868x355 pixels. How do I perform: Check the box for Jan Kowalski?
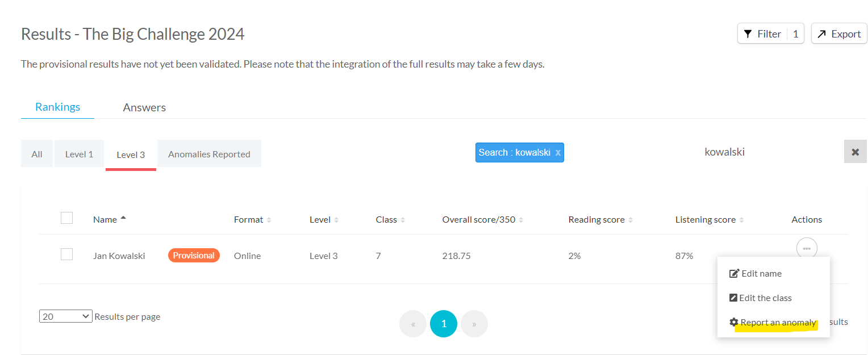[66, 254]
